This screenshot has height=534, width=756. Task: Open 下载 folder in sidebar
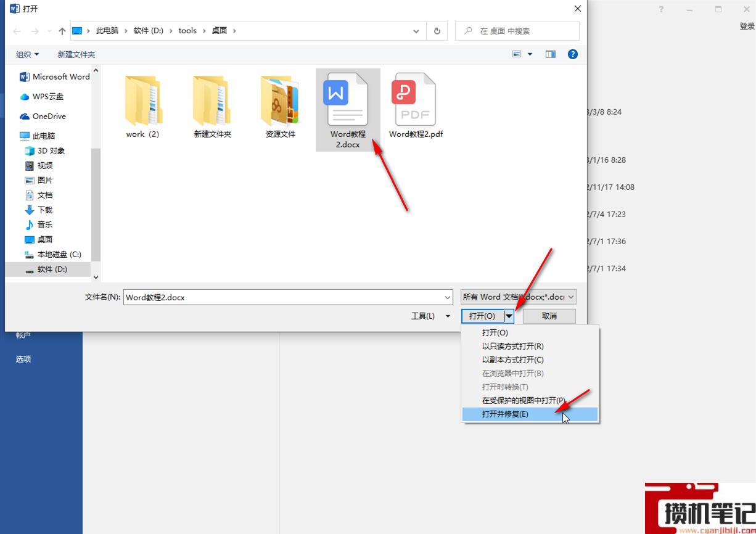coord(38,210)
